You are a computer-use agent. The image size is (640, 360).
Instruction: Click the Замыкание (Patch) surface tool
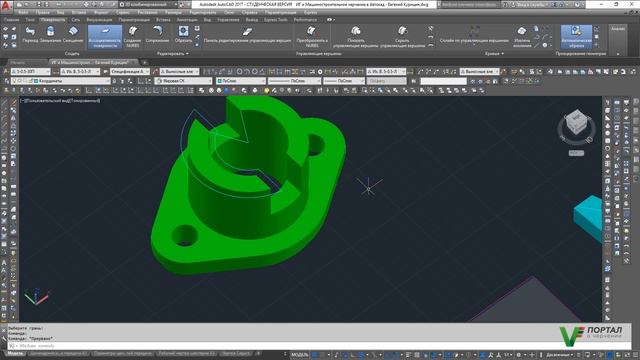click(50, 35)
